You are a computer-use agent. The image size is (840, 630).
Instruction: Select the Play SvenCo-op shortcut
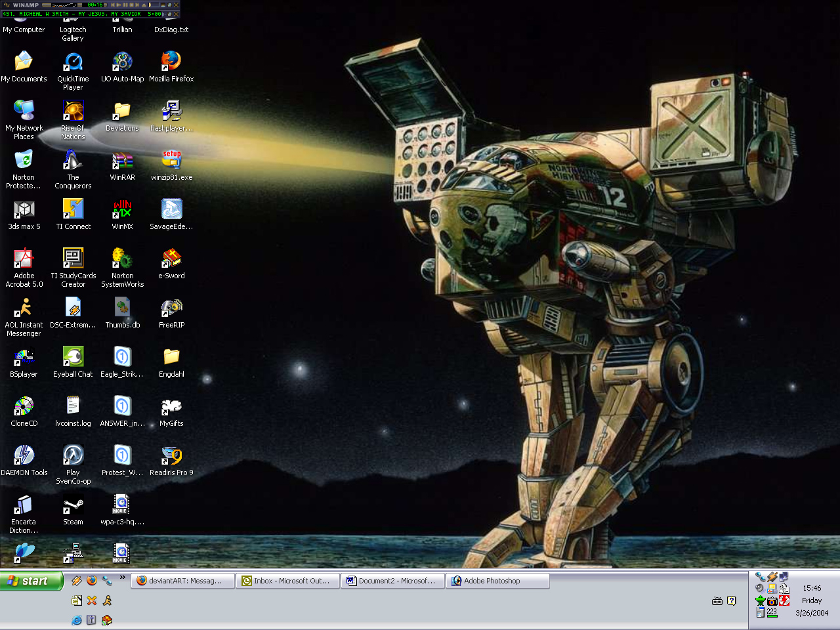point(73,465)
